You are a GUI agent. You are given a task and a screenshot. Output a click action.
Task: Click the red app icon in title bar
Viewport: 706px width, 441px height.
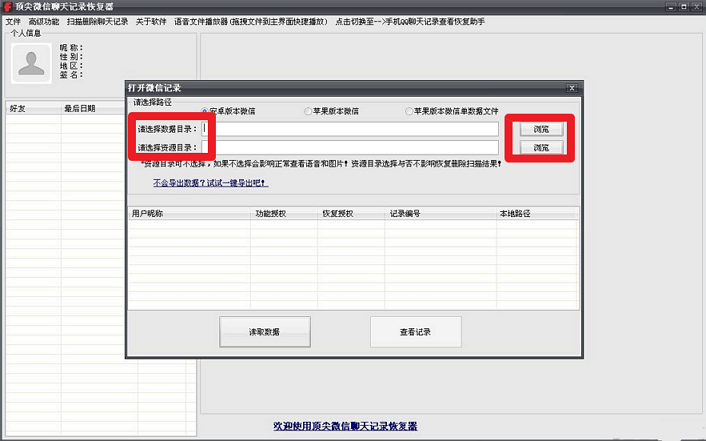[x=7, y=7]
